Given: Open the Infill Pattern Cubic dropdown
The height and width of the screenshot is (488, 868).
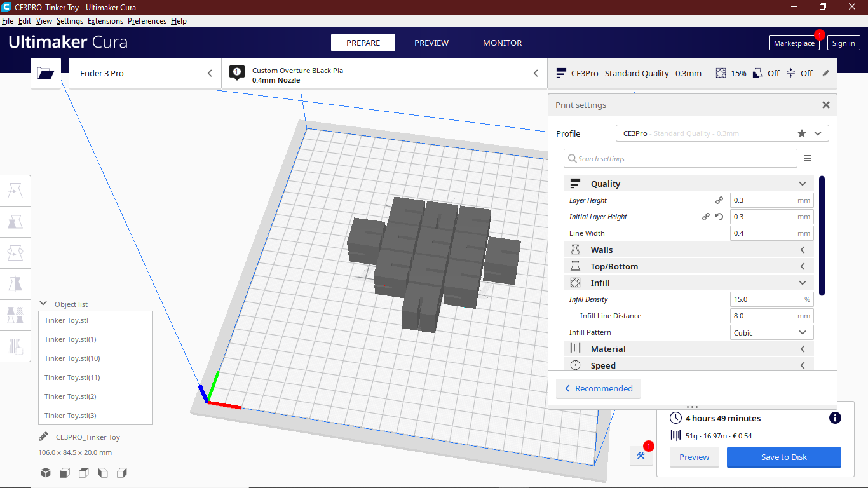Looking at the screenshot, I should tap(772, 332).
